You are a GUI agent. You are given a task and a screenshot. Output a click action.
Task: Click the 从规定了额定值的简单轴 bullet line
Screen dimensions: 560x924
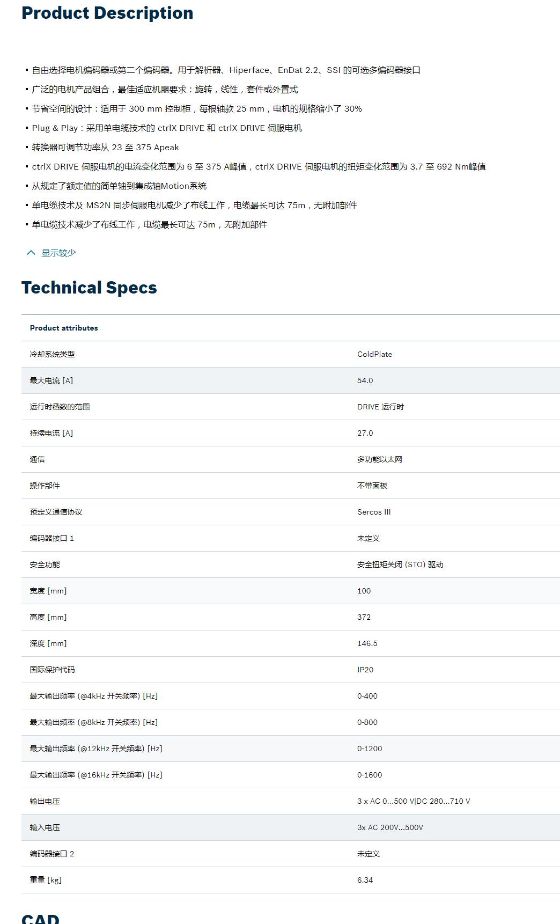point(119,186)
